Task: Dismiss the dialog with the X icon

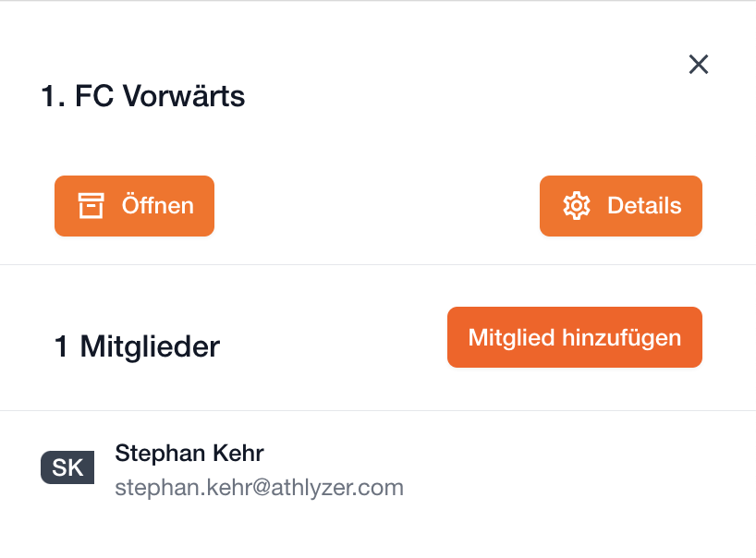Action: 699,64
